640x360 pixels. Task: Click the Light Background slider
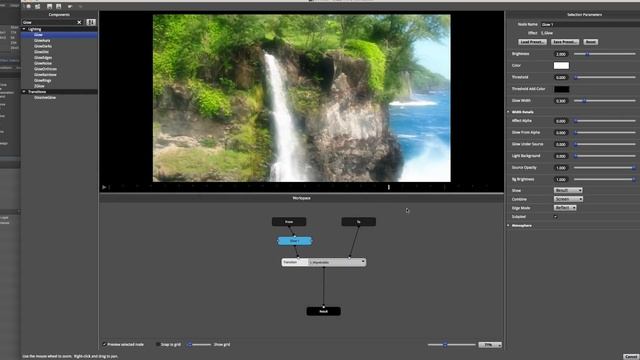coord(605,156)
